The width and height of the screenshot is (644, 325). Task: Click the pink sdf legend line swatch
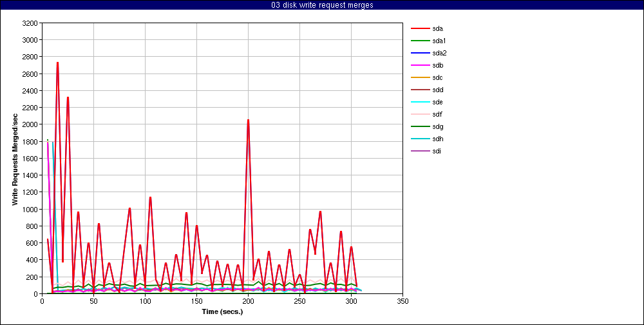[x=420, y=114]
